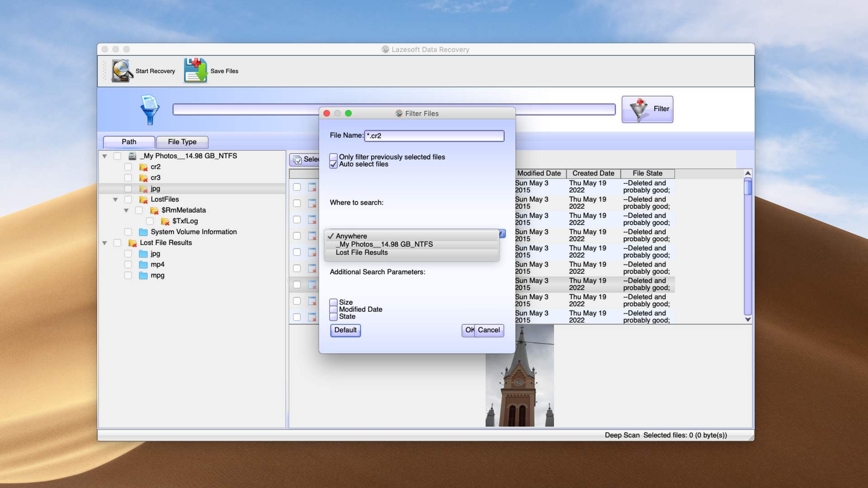Click the $TxfLog folder icon

tap(165, 221)
